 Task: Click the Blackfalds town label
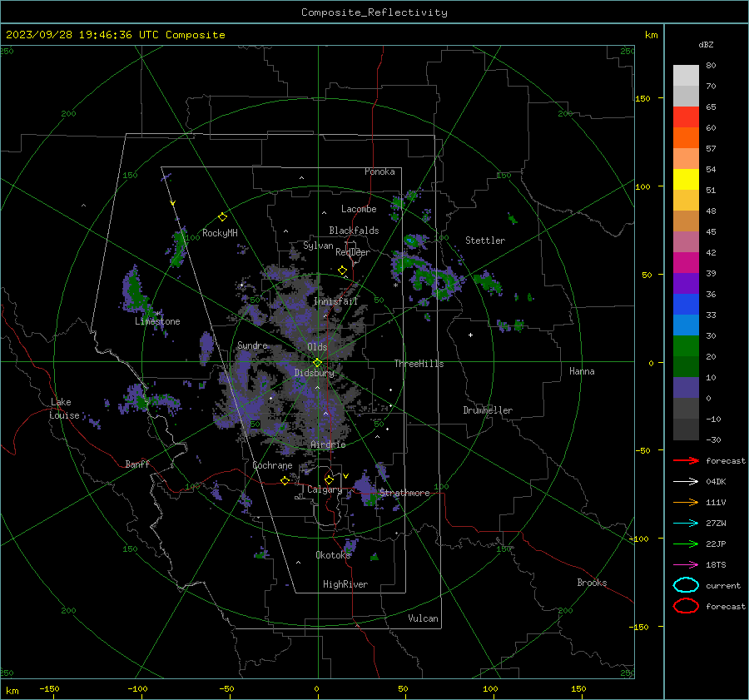click(354, 231)
